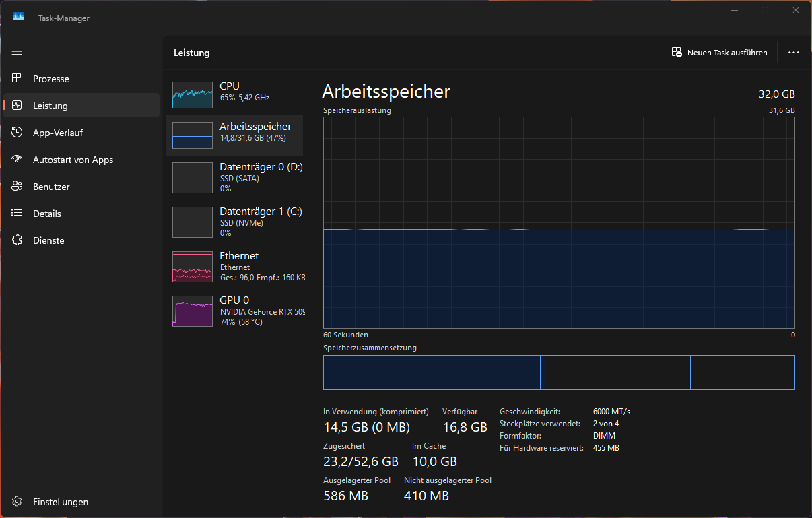Click the Leistung performance icon
Viewport: 812px width, 518px height.
point(18,106)
